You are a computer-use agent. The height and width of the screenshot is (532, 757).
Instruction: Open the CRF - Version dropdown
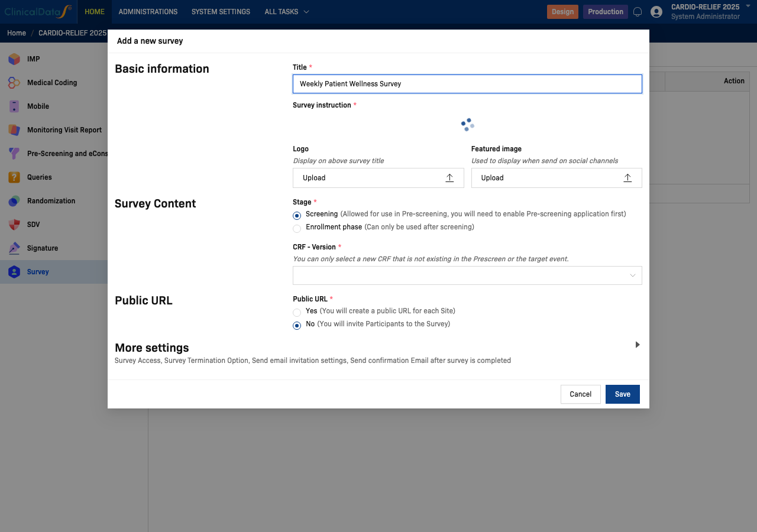point(467,275)
